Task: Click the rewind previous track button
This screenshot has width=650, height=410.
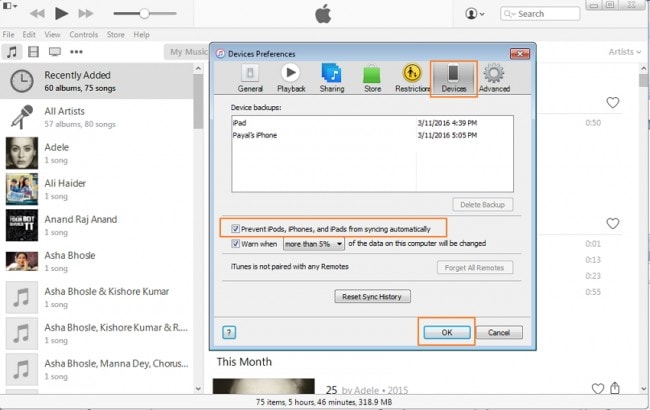Action: click(x=37, y=14)
